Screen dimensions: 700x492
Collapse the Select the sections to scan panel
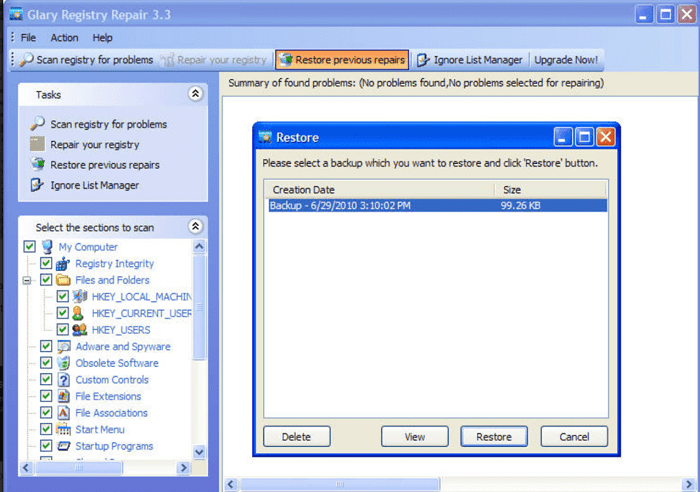pos(195,226)
